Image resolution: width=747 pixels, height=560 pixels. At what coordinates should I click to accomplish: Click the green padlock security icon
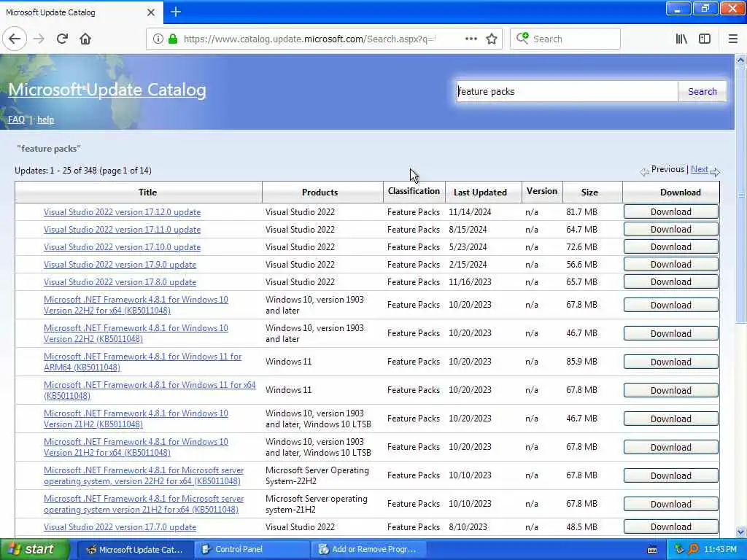174,39
